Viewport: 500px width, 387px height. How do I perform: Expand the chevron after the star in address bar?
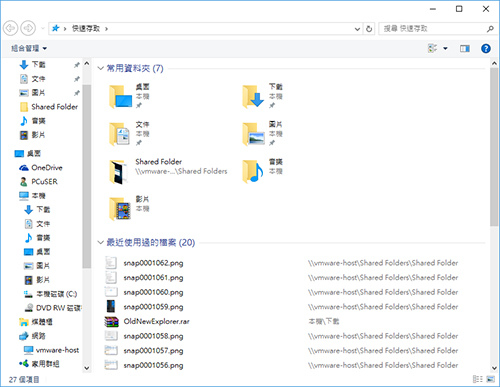[65, 29]
